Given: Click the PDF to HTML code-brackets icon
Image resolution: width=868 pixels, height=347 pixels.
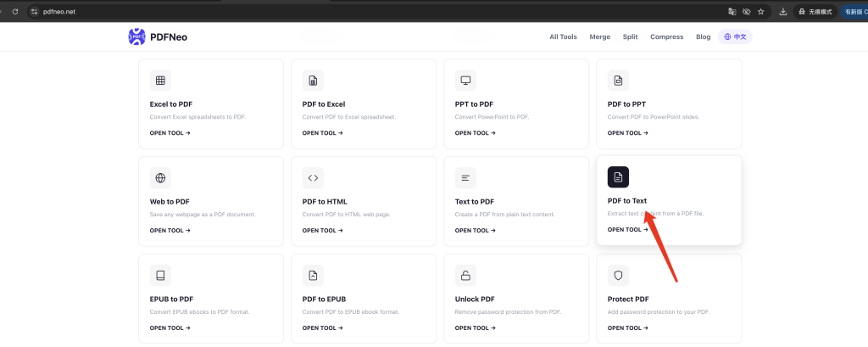Looking at the screenshot, I should click(313, 178).
